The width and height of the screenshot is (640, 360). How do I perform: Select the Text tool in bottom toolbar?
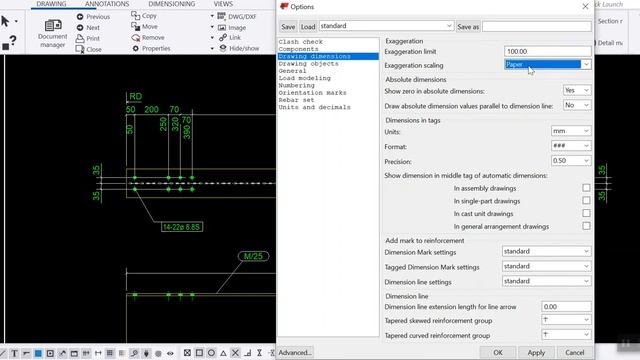tap(14, 353)
